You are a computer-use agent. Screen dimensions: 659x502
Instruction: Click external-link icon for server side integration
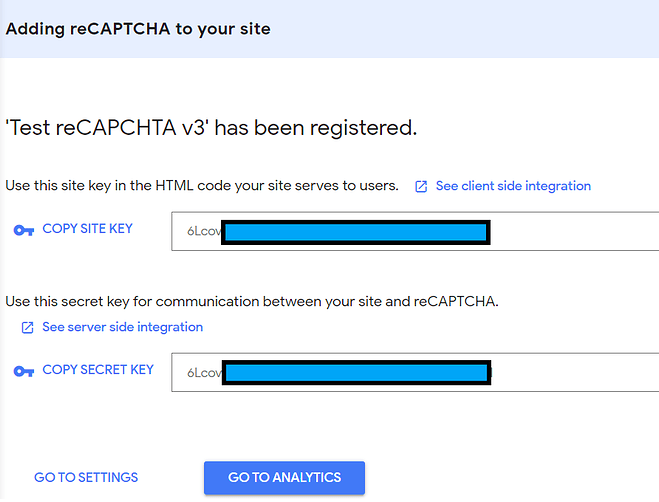(27, 328)
